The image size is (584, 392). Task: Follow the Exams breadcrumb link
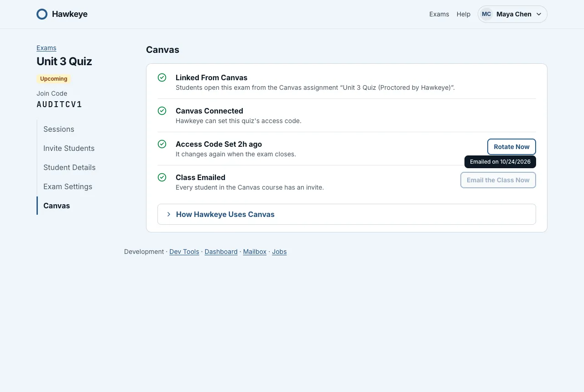47,48
